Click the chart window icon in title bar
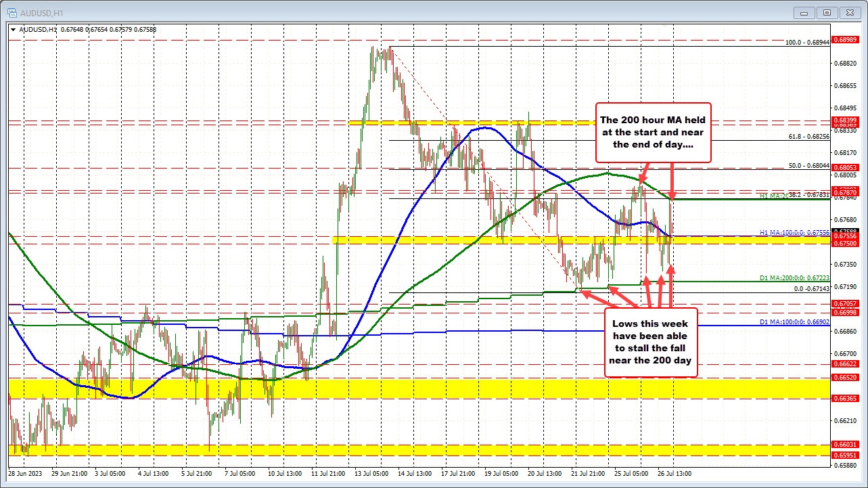Viewport: 868px width, 488px height. coord(11,12)
